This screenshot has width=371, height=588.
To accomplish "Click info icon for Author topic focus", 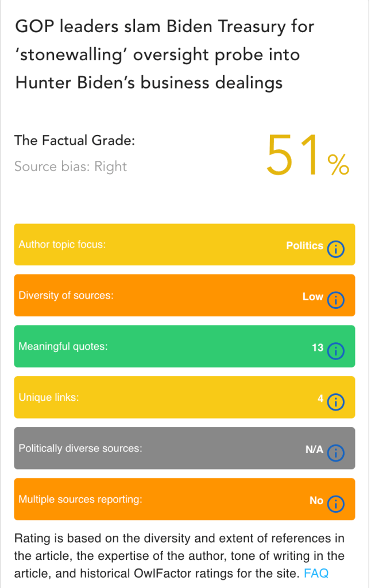I will click(335, 249).
